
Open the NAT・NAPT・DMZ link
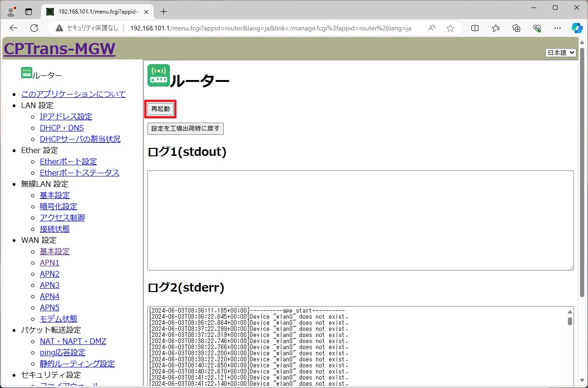(x=73, y=341)
